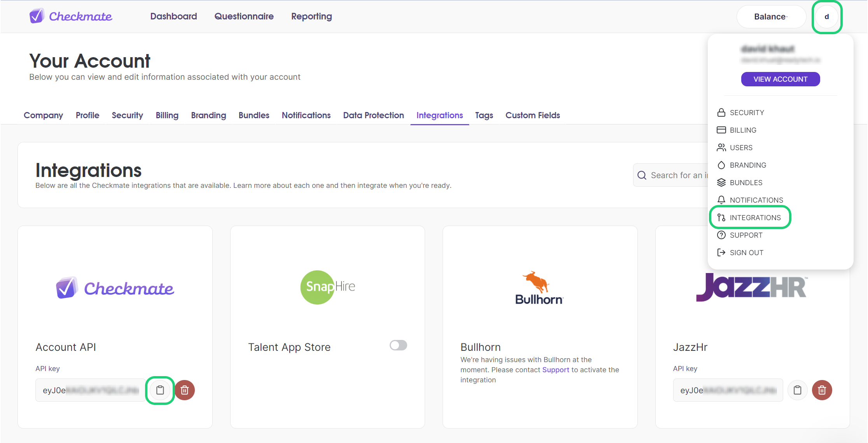Screen dimensions: 868x443
Task: Copy the Account API key to clipboard
Action: (160, 390)
